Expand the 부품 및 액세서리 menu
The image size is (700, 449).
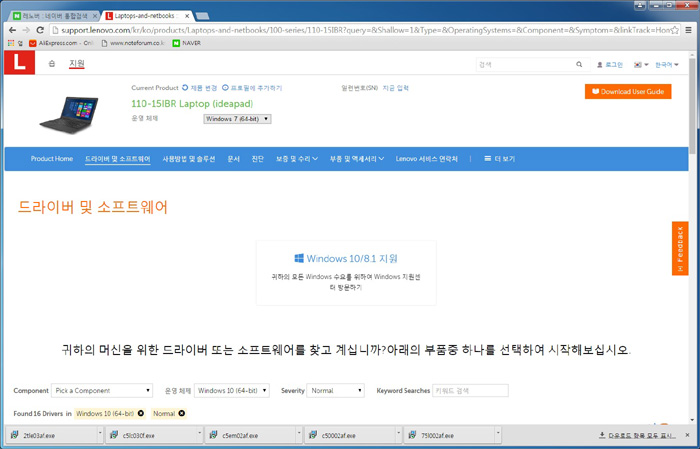357,159
